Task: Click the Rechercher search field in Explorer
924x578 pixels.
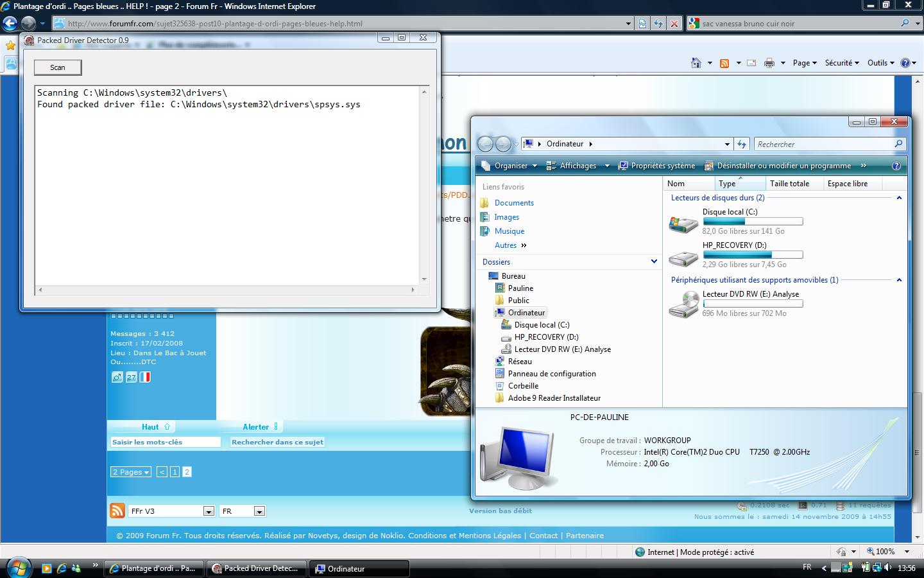Action: (824, 144)
